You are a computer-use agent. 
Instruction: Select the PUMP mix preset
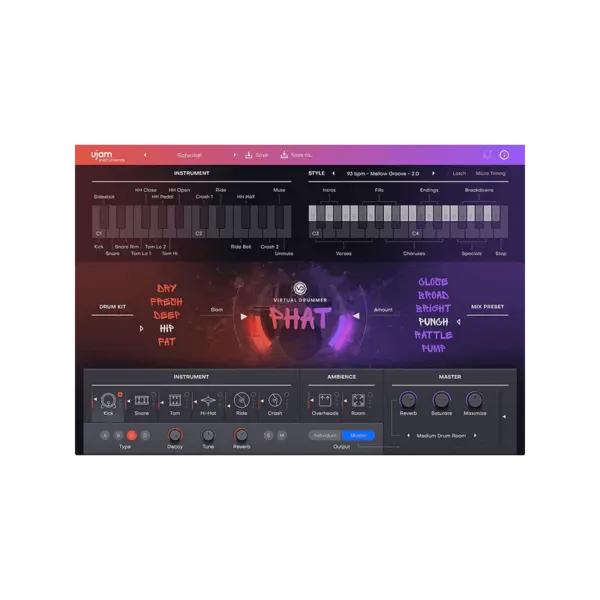[433, 348]
